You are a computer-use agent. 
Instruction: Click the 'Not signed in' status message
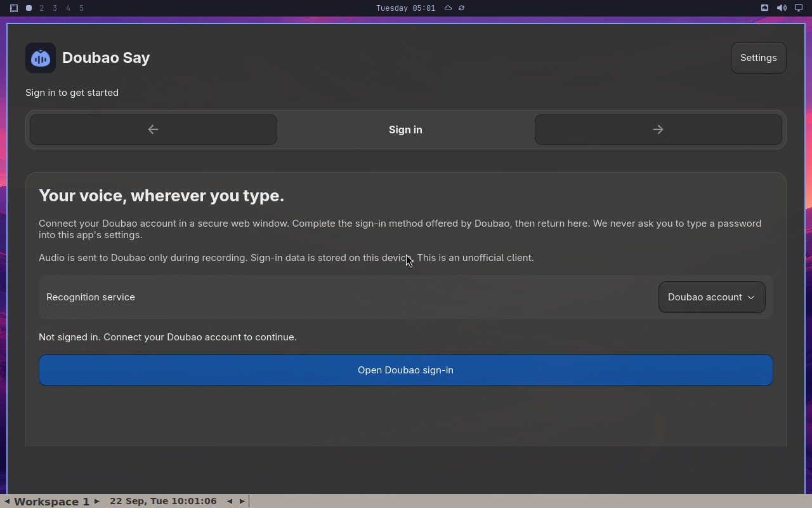coord(167,337)
